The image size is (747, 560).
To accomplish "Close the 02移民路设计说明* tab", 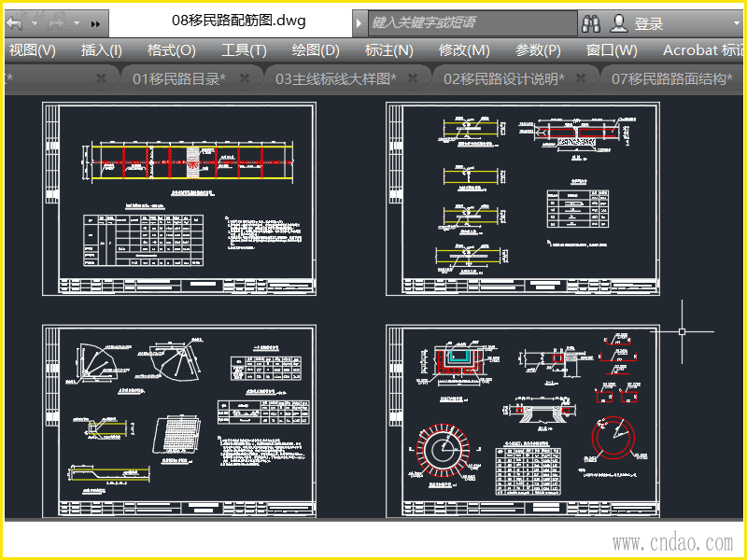I will coord(580,78).
